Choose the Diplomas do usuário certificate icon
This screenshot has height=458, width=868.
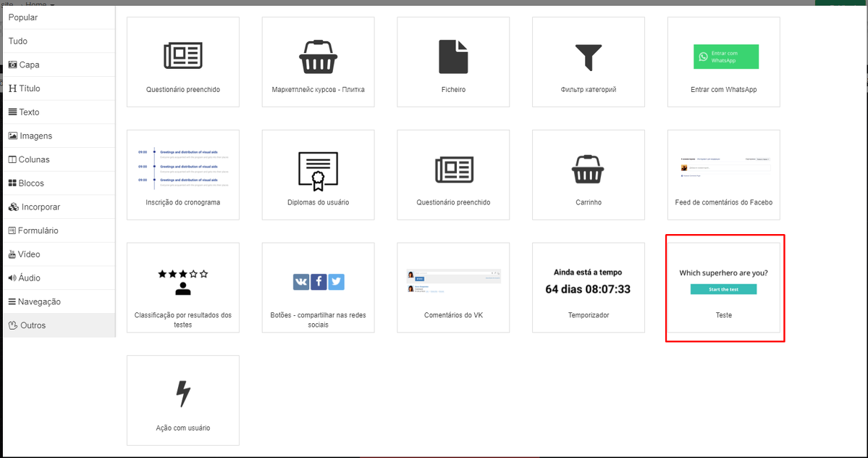(x=318, y=170)
